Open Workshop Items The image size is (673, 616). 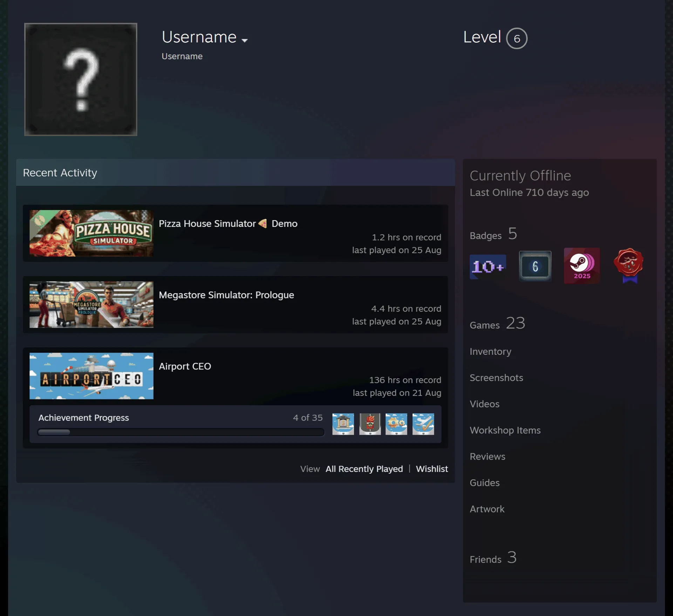tap(505, 430)
